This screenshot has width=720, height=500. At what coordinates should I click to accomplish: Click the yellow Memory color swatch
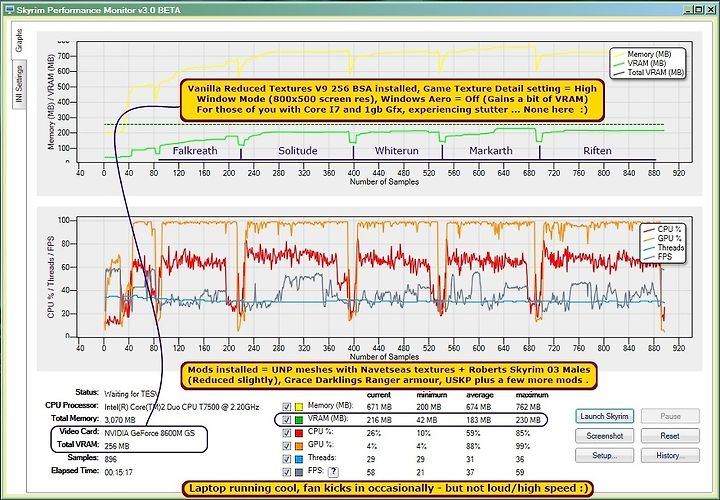pyautogui.click(x=299, y=407)
